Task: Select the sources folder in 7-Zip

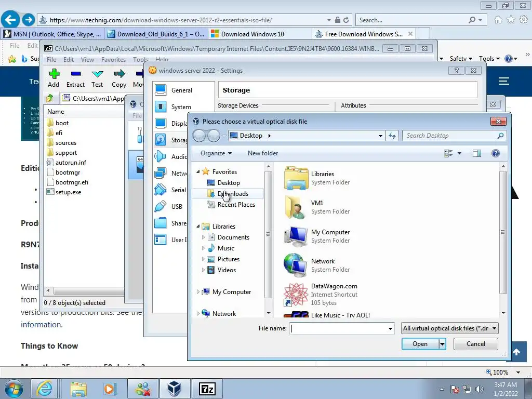Action: click(62, 143)
